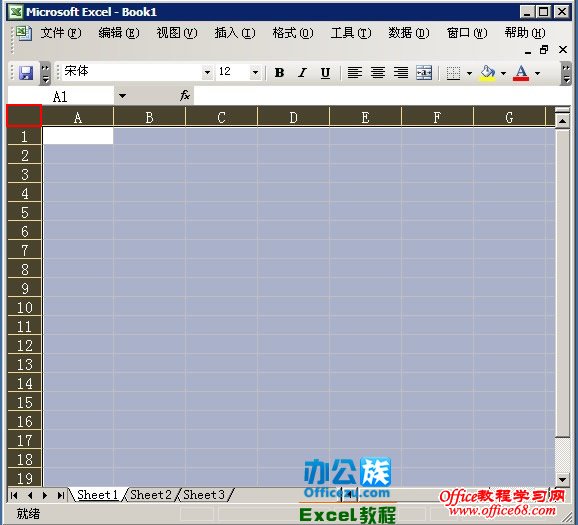Click the Excel workbook icon in menu bar

click(24, 33)
